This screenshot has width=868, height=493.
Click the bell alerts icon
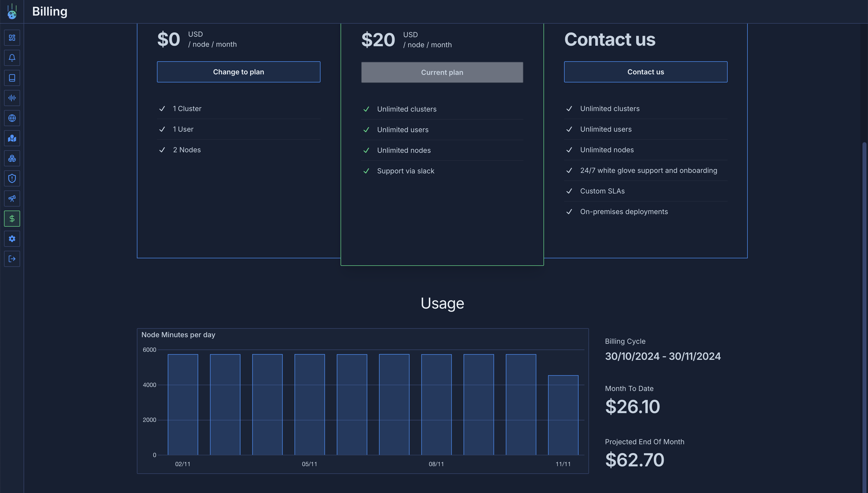tap(12, 58)
